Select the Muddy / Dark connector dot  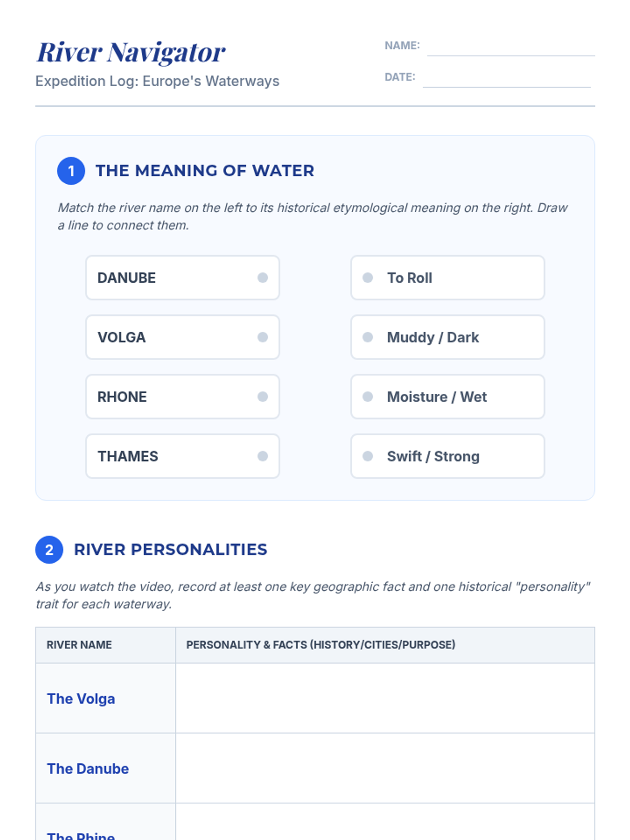pyautogui.click(x=368, y=337)
